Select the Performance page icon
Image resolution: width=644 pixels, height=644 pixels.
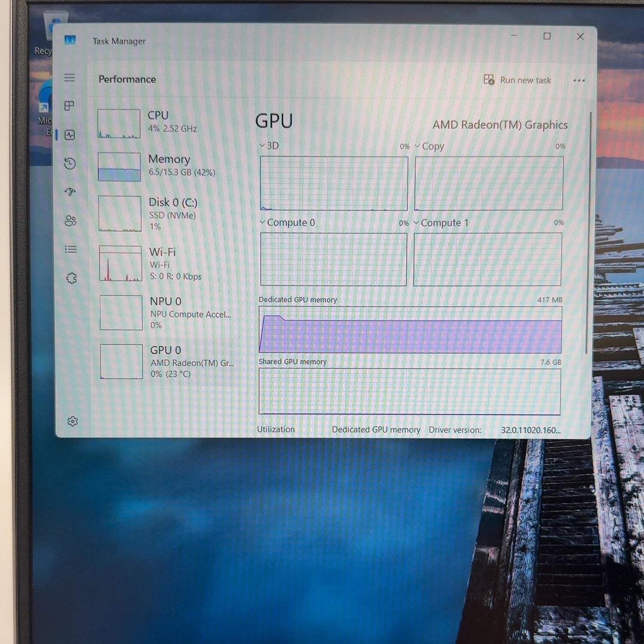coord(70,135)
